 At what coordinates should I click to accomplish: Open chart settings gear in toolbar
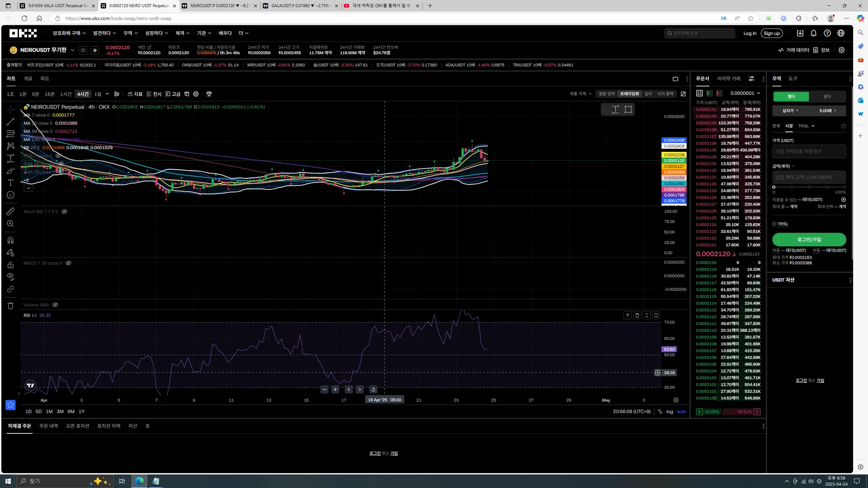[196, 94]
